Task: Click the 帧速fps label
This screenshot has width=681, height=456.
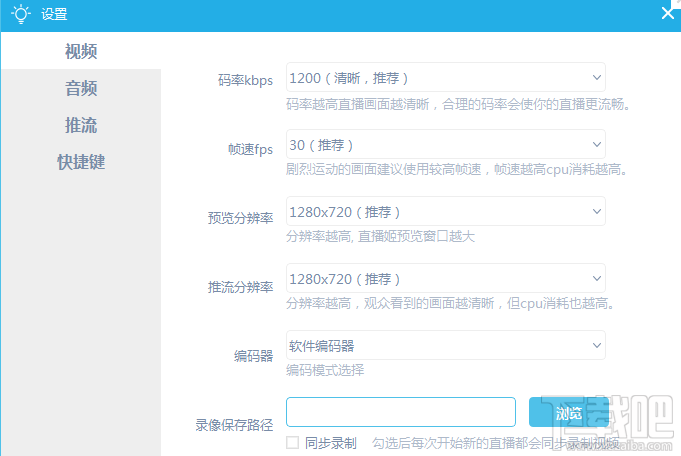Action: point(251,149)
